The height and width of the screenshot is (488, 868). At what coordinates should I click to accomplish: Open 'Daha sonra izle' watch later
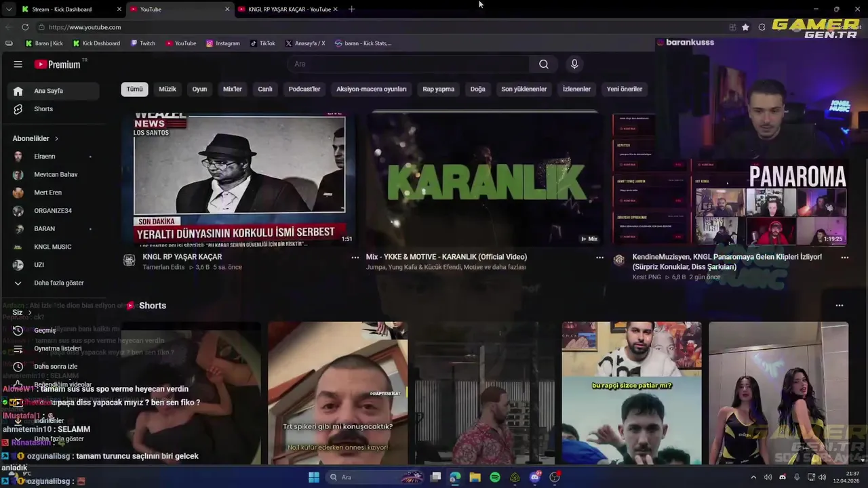[52, 367]
